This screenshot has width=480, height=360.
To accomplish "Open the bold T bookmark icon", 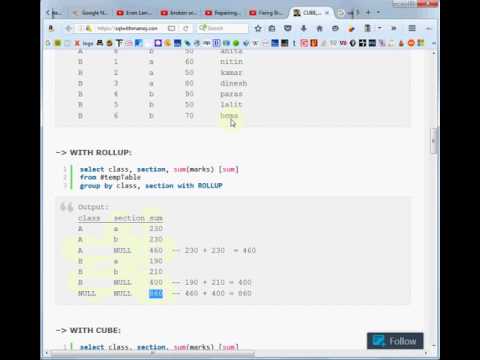I will (x=119, y=43).
